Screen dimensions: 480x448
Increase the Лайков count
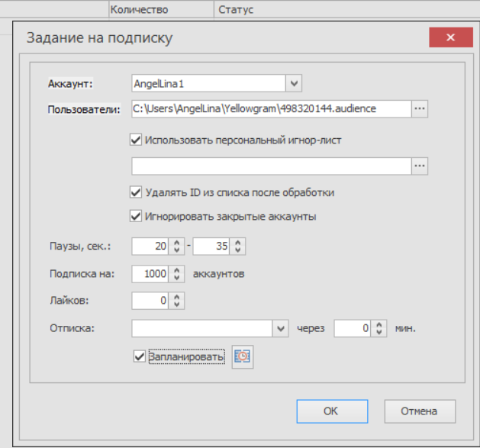177,297
